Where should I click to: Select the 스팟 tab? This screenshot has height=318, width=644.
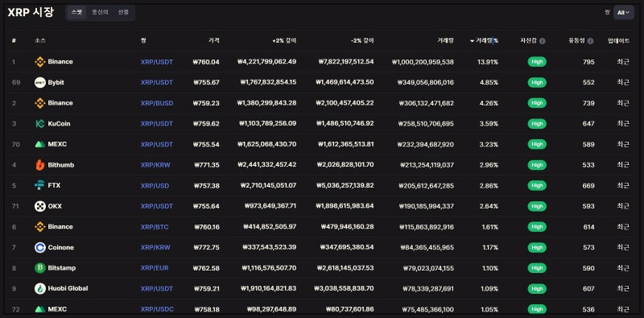[x=76, y=12]
